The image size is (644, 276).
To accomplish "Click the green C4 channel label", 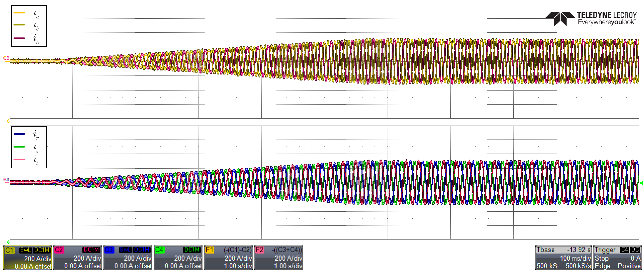I will (x=160, y=250).
